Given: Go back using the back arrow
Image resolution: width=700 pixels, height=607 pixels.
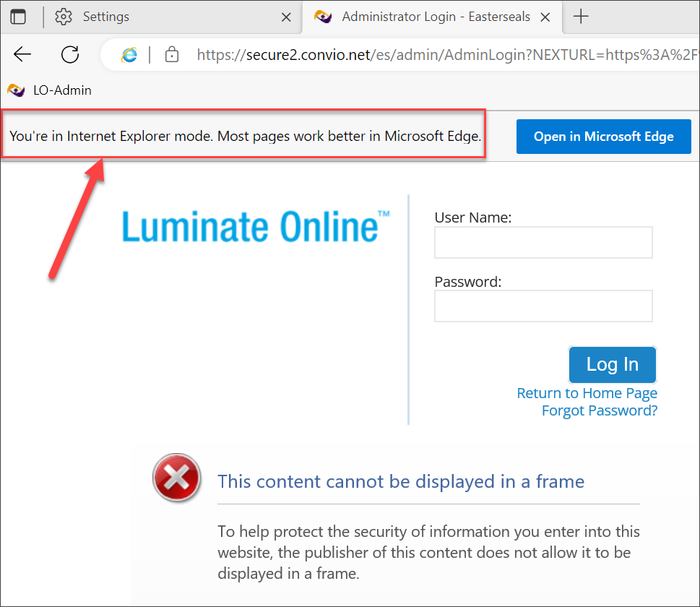Looking at the screenshot, I should pos(22,54).
